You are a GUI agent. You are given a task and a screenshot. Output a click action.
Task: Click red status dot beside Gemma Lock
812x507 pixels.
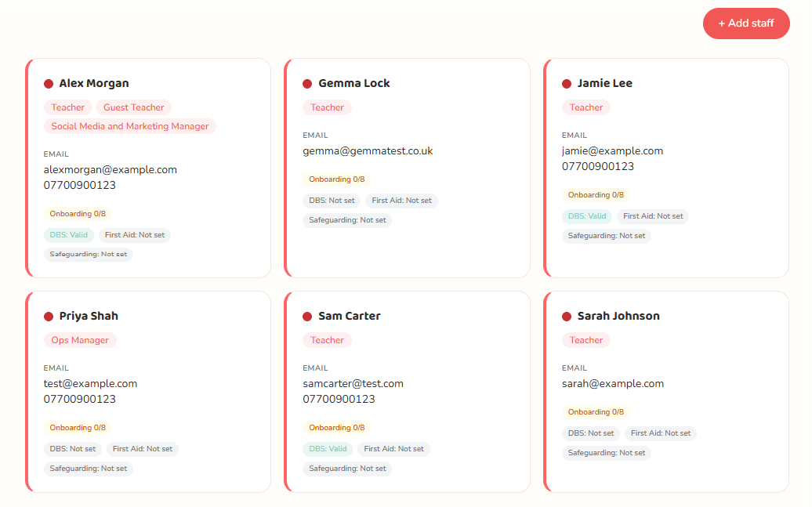(307, 83)
